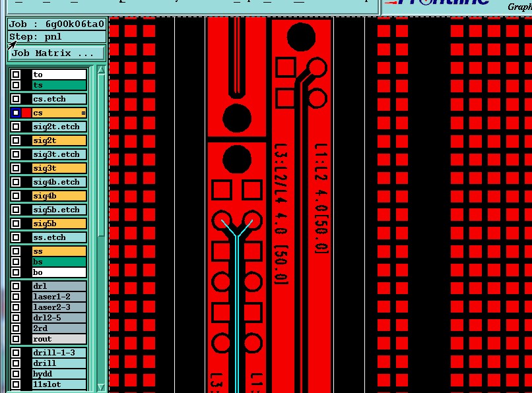Select the 'ss' layer name
Viewport: 532px width, 393px height.
click(59, 251)
